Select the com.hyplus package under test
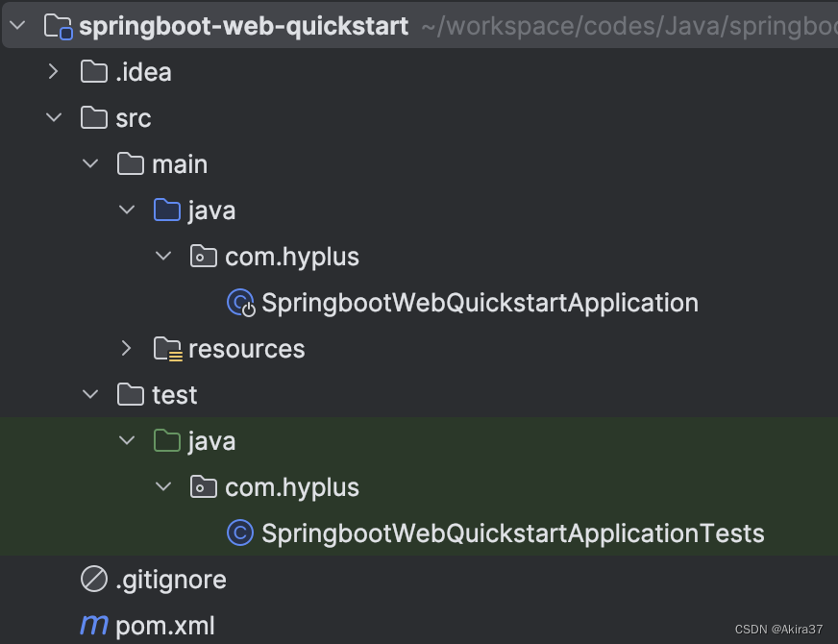Viewport: 838px width, 644px height. (291, 486)
